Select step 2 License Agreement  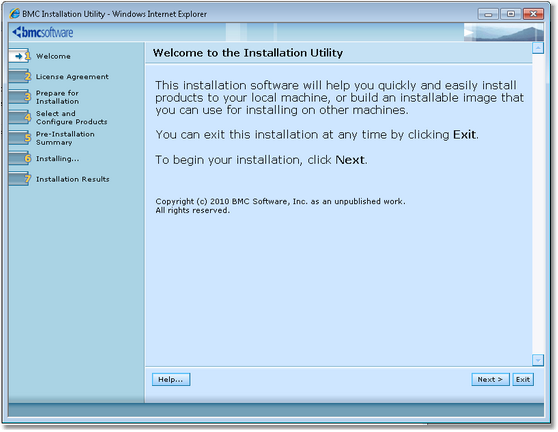point(72,77)
